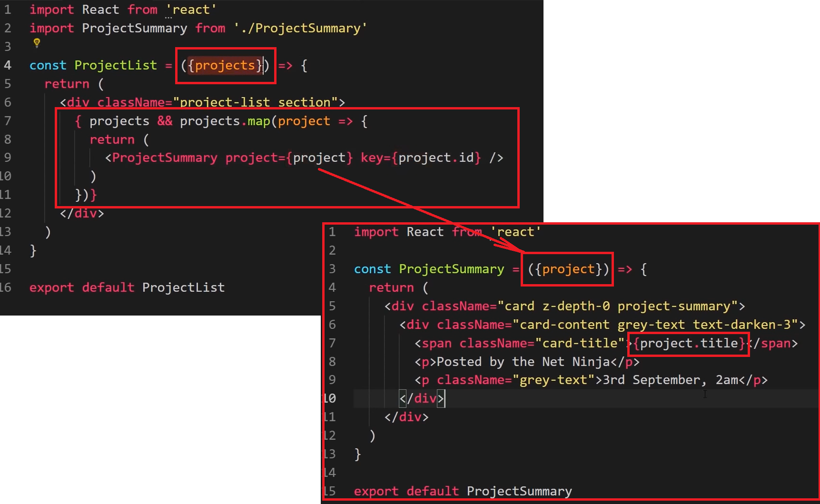Place cursor on {projects} parameter
The width and height of the screenshot is (820, 504).
coord(225,65)
